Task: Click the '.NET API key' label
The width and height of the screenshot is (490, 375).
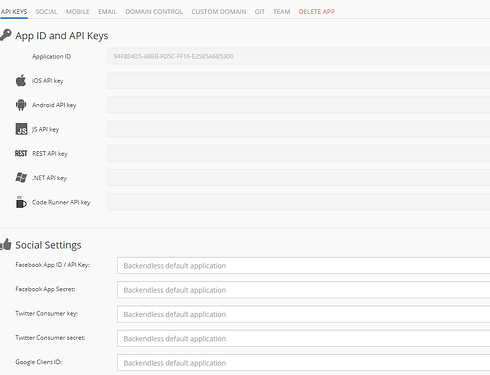Action: pos(49,178)
